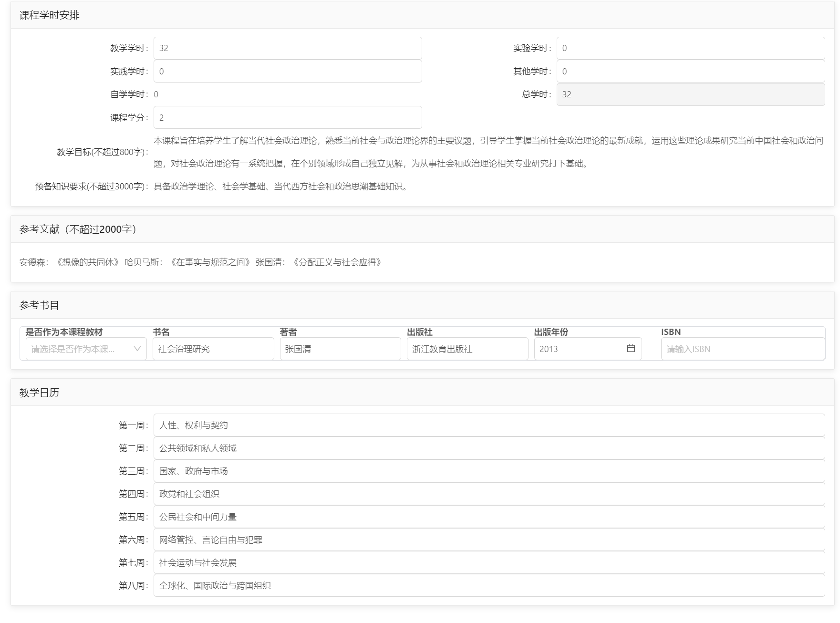Click the experiment hours input field
This screenshot has height=623, width=840.
(x=690, y=48)
